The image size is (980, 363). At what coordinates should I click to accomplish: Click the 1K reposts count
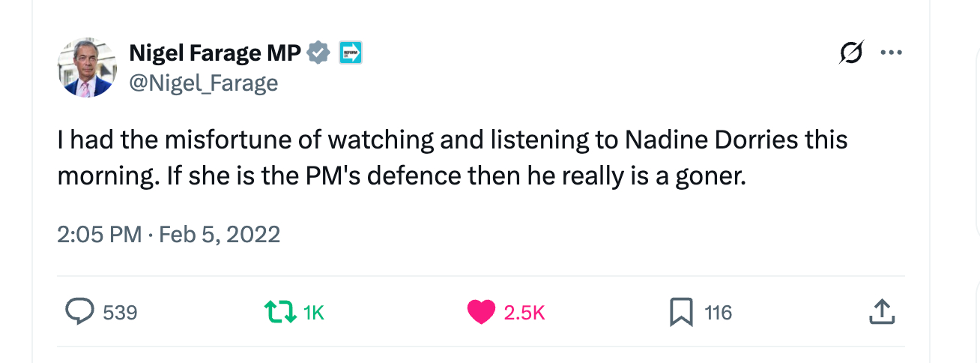pos(314,313)
